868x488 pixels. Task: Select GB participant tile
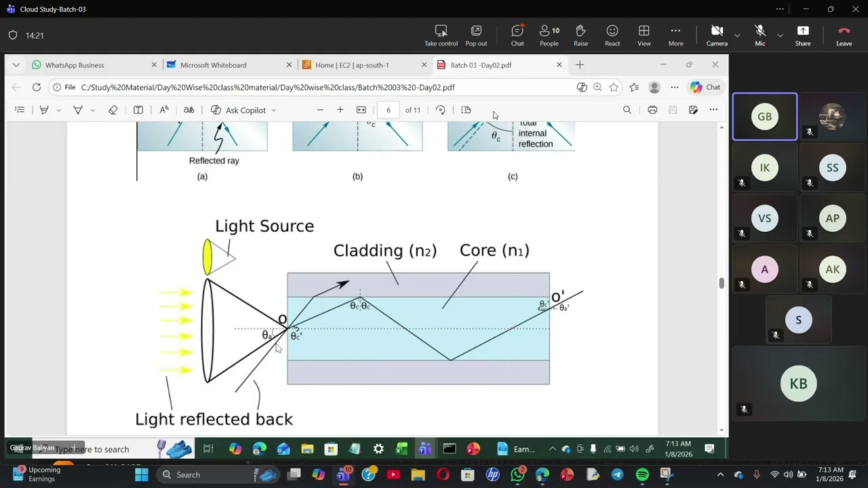[765, 117]
